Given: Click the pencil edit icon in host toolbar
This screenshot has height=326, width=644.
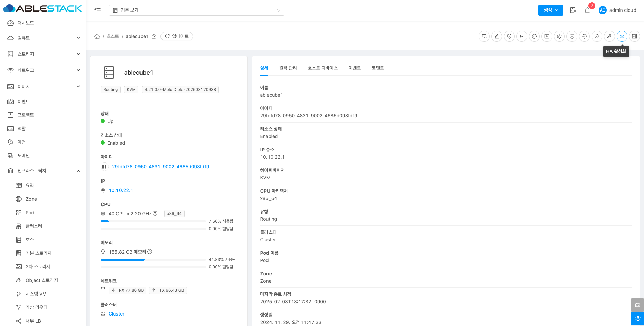Looking at the screenshot, I should click(497, 36).
